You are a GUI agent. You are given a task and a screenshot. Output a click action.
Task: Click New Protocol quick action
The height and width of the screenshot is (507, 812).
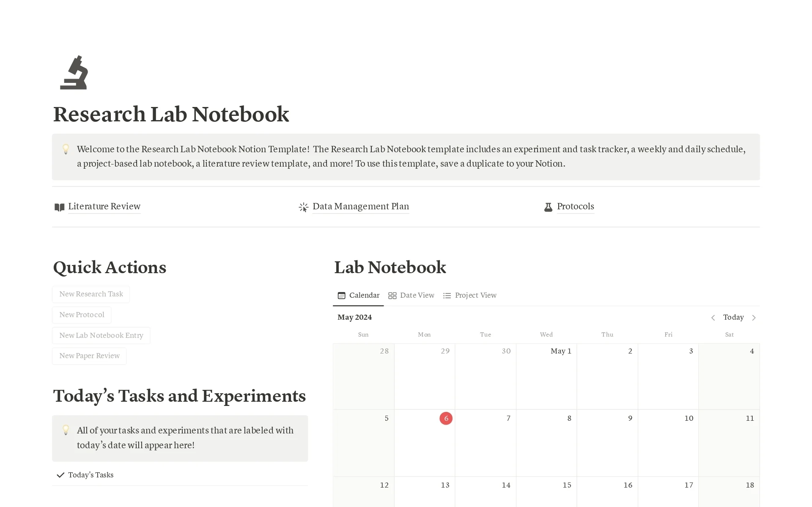point(81,314)
